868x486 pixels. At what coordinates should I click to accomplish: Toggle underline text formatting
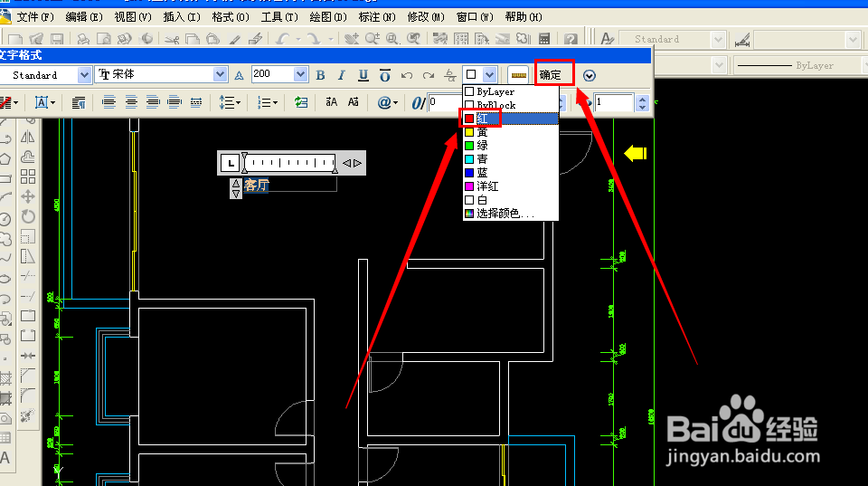click(363, 75)
